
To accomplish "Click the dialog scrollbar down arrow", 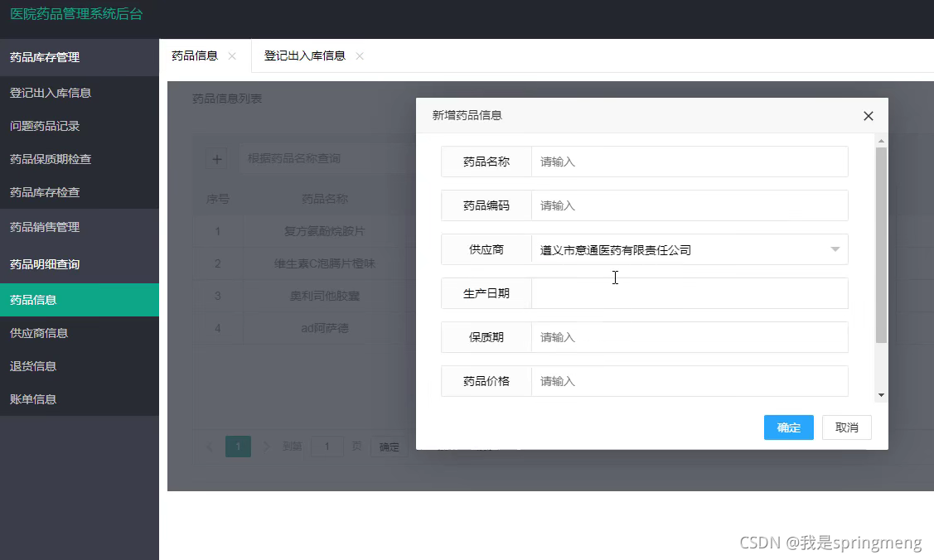I will (881, 395).
